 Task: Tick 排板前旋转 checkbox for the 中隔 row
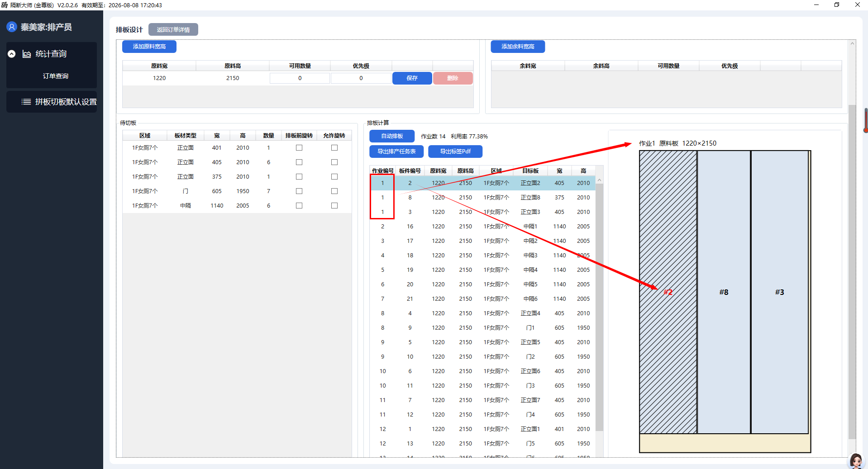pos(299,206)
